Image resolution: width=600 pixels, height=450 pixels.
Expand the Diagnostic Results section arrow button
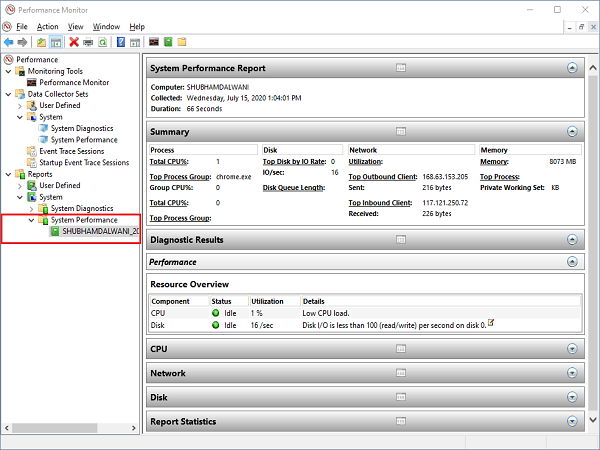(x=572, y=240)
